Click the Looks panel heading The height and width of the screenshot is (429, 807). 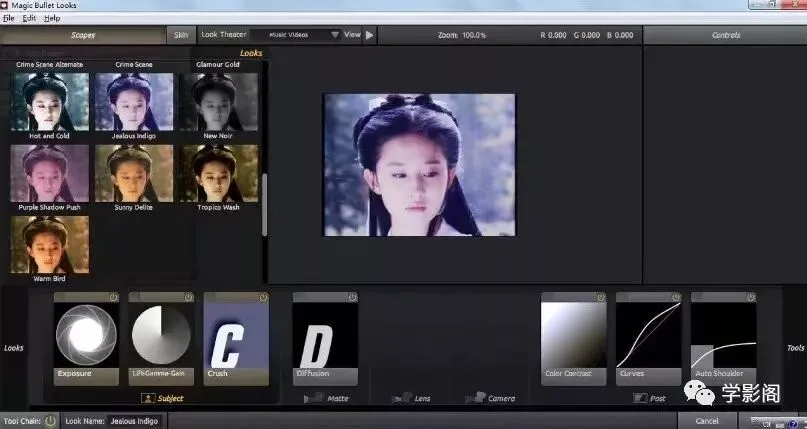coord(251,53)
